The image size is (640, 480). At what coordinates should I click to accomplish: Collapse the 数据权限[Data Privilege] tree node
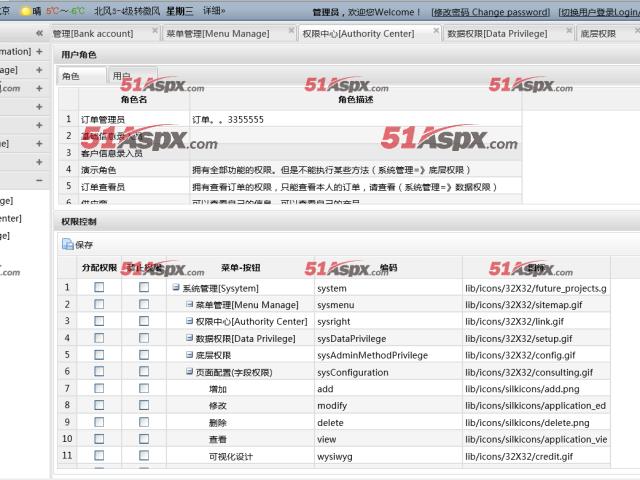[189, 338]
